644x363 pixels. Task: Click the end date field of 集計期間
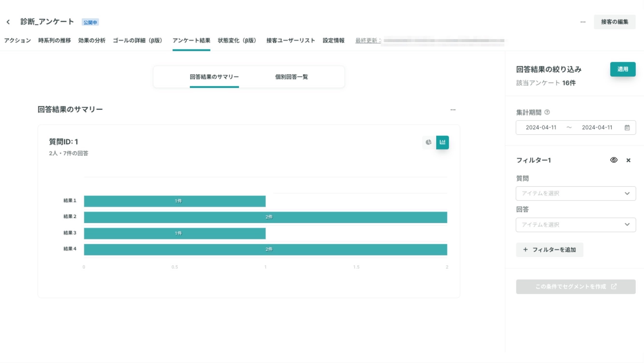coord(597,128)
